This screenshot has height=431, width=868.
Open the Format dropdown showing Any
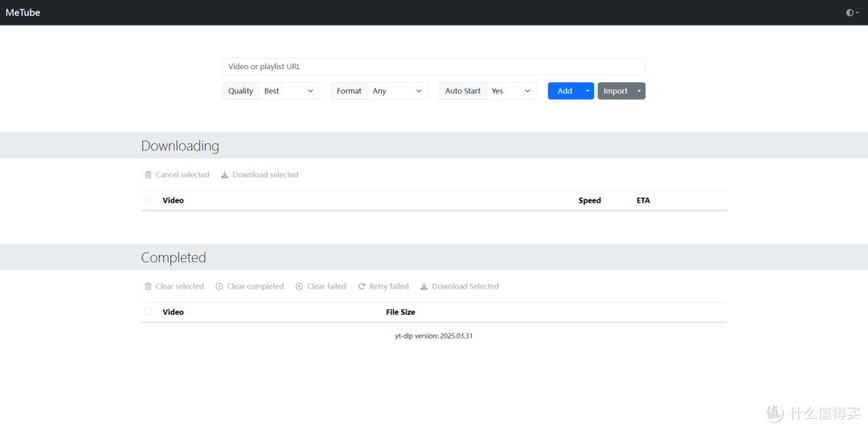click(x=398, y=91)
